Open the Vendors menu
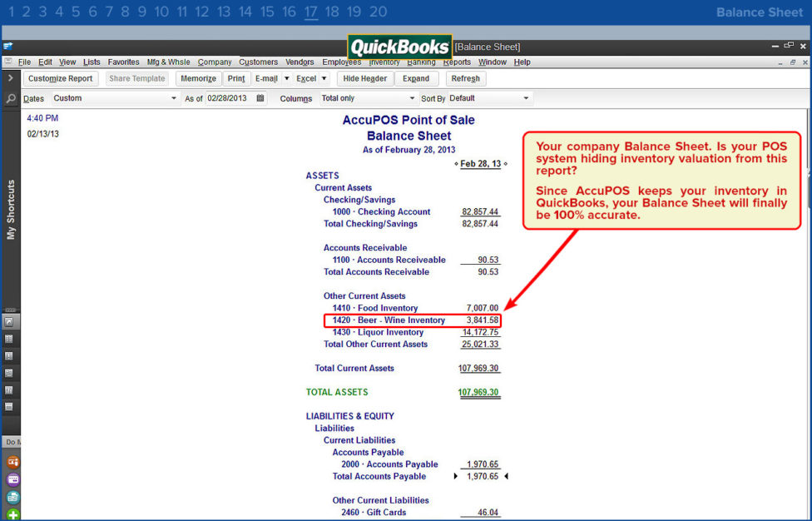This screenshot has width=812, height=521. coord(300,62)
